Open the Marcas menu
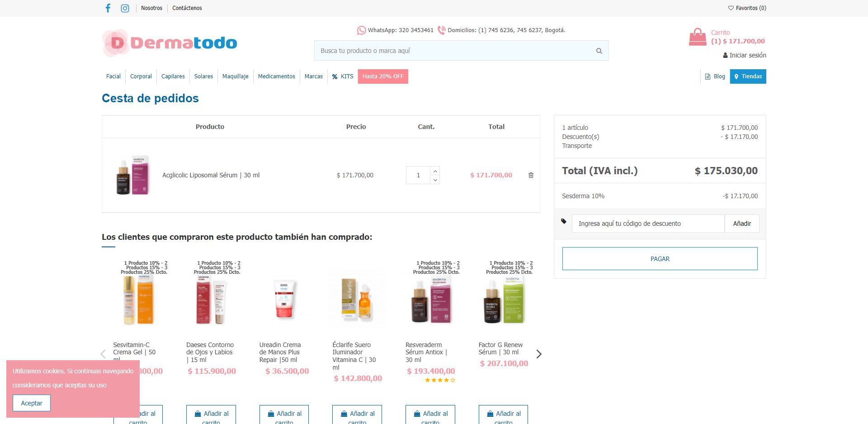 click(x=314, y=76)
